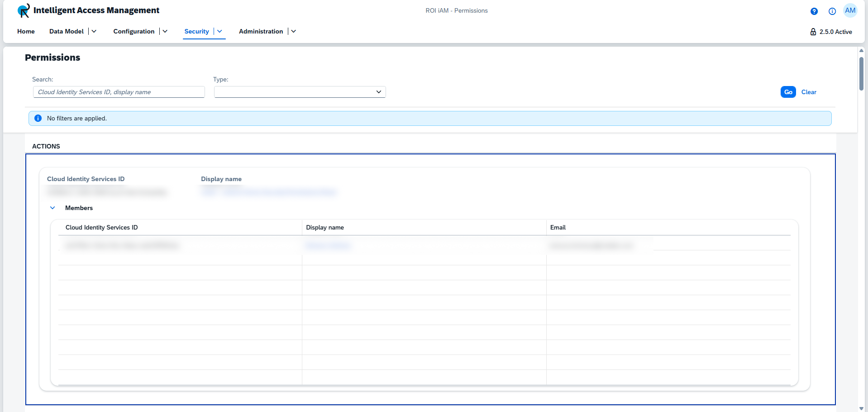This screenshot has height=412, width=868.
Task: Expand the Data Model dropdown
Action: coord(94,31)
